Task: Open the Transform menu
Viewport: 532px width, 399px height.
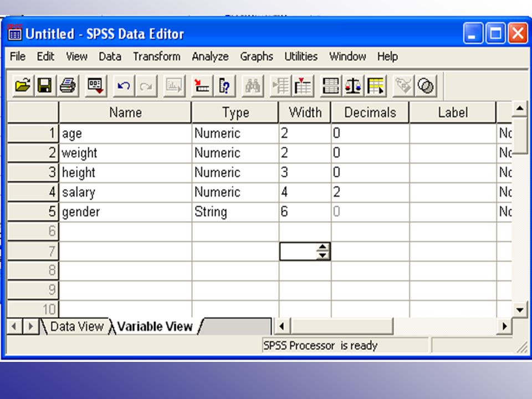Action: 157,57
